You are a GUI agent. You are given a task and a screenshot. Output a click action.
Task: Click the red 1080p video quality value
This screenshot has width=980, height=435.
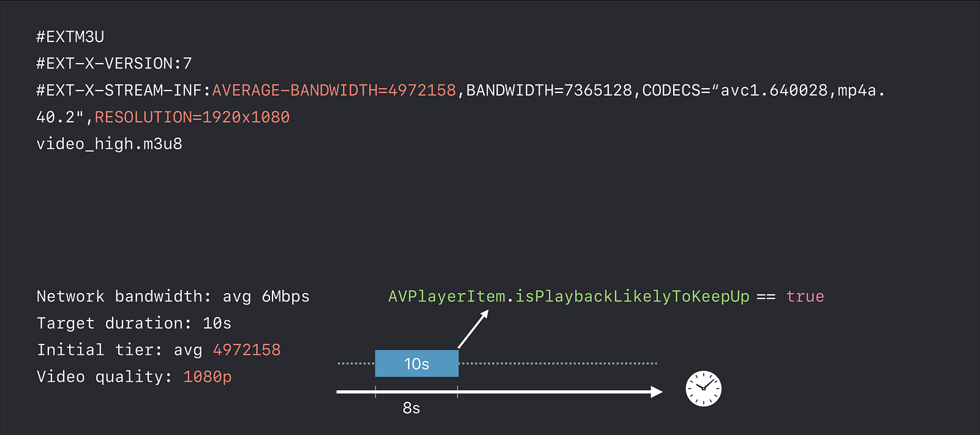pyautogui.click(x=207, y=377)
